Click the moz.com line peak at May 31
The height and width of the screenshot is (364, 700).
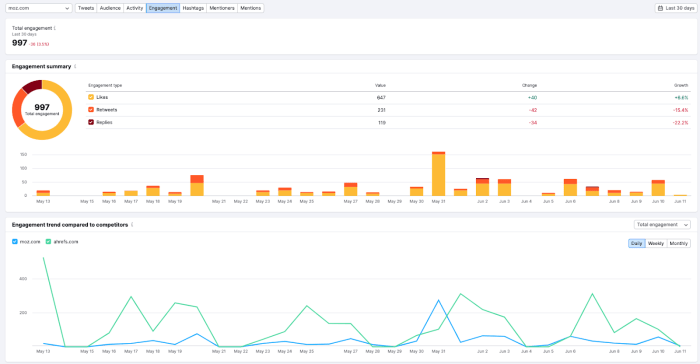pos(438,300)
